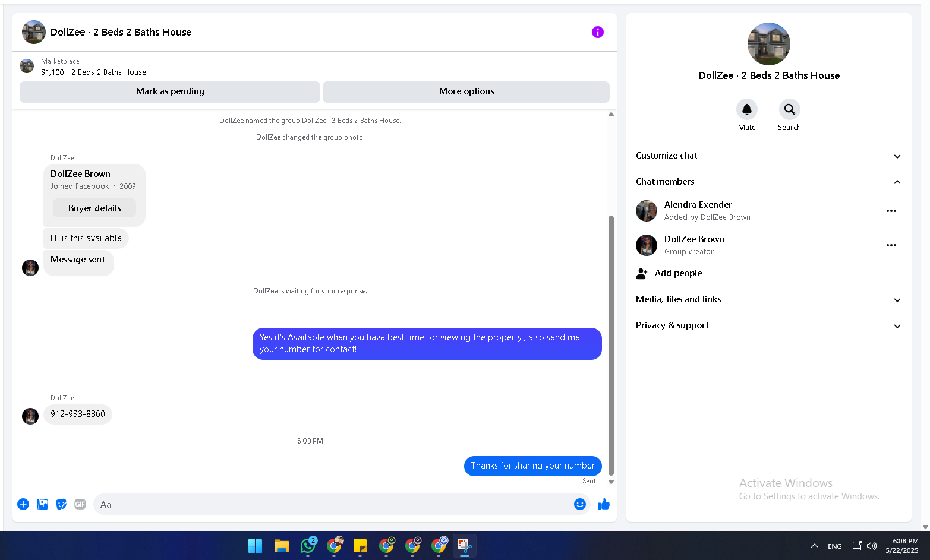Image resolution: width=930 pixels, height=560 pixels.
Task: View Alendra Exender's profile picture
Action: (x=647, y=211)
